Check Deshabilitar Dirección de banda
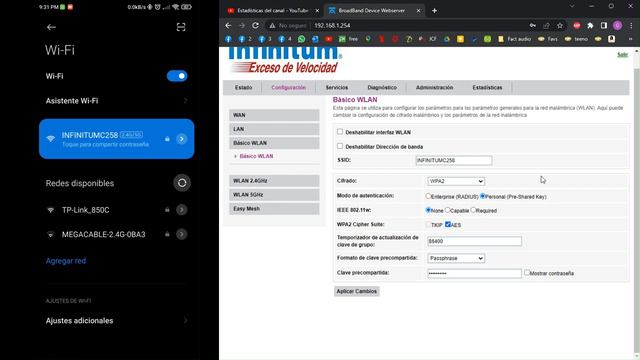The image size is (640, 360). [x=340, y=146]
